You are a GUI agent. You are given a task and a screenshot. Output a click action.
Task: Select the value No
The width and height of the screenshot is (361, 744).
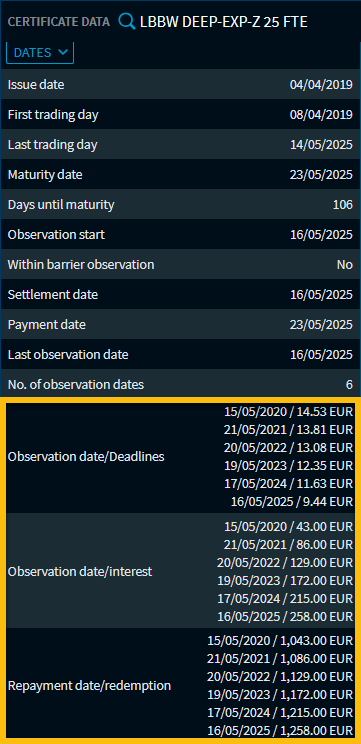tap(345, 265)
